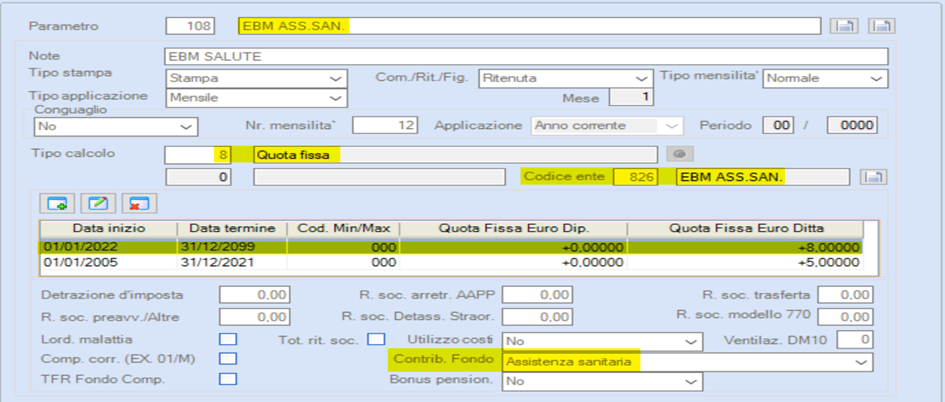945x402 pixels.
Task: Click the Parametro code field containing 108
Action: coord(189,26)
